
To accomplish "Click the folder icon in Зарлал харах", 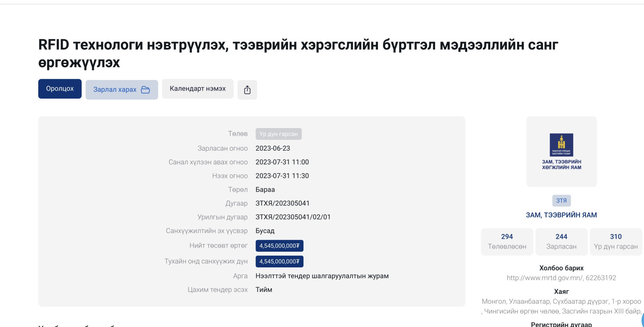I will pyautogui.click(x=145, y=89).
